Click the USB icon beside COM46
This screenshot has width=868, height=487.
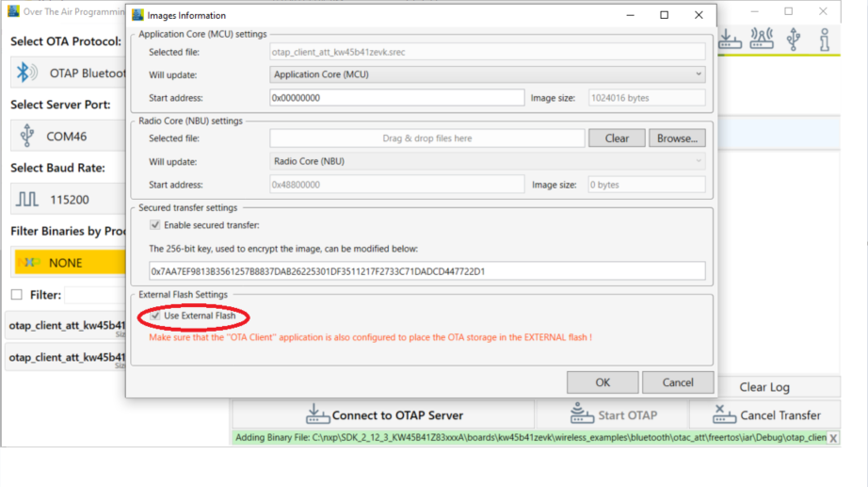(26, 136)
